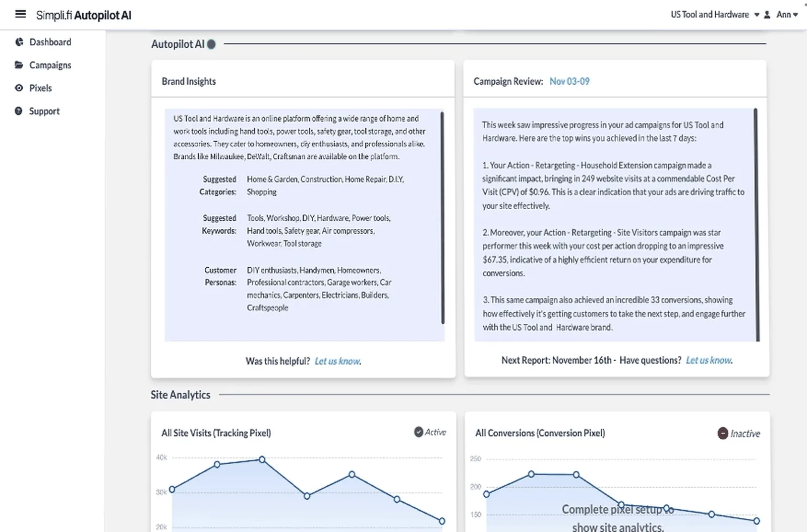Open the hamburger menu icon

pyautogui.click(x=20, y=14)
